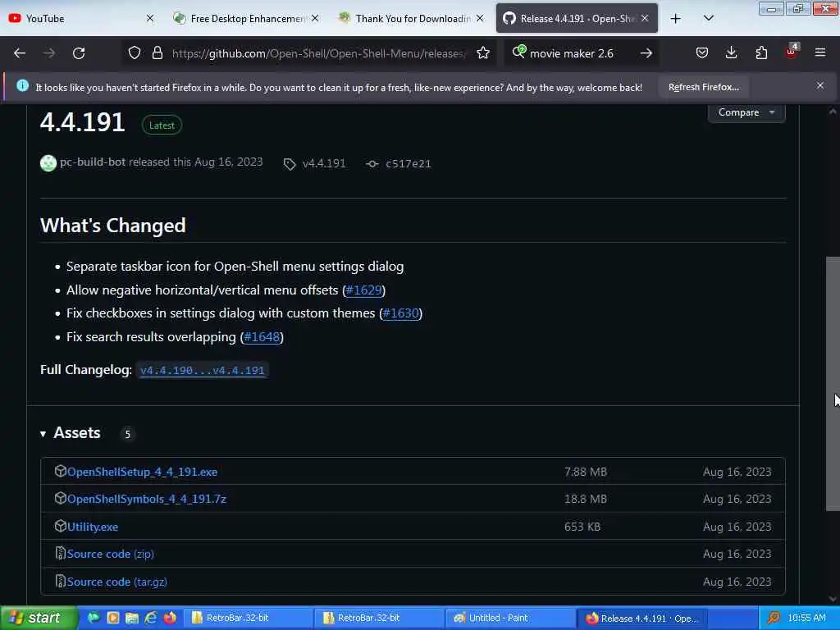This screenshot has height=630, width=840.
Task: Open Internet Explorer from quick launch
Action: point(151,618)
